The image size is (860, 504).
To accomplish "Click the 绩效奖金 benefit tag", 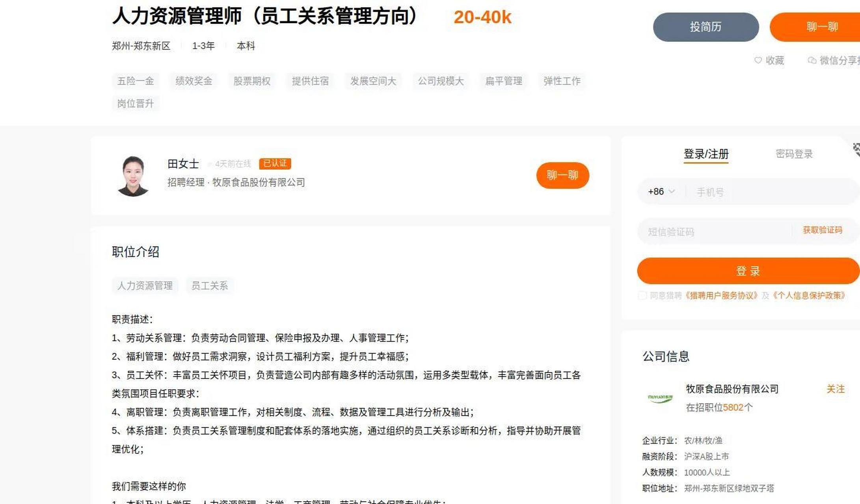I will 194,81.
